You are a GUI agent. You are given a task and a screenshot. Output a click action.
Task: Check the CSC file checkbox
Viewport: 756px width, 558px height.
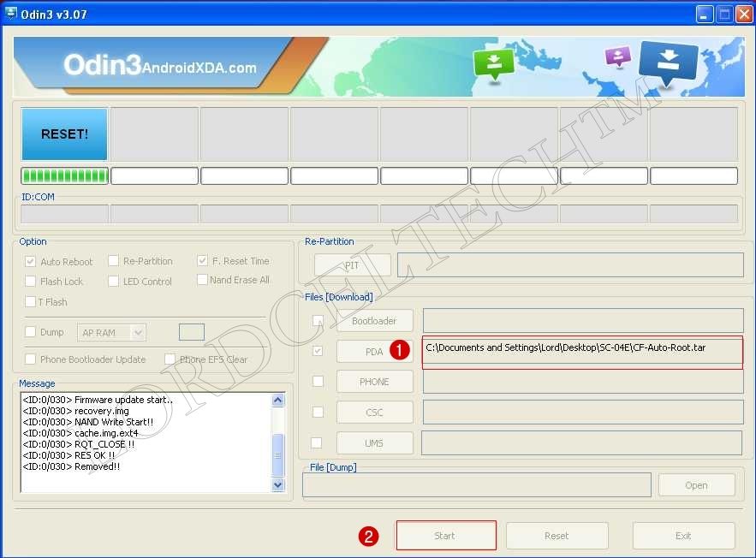(318, 412)
